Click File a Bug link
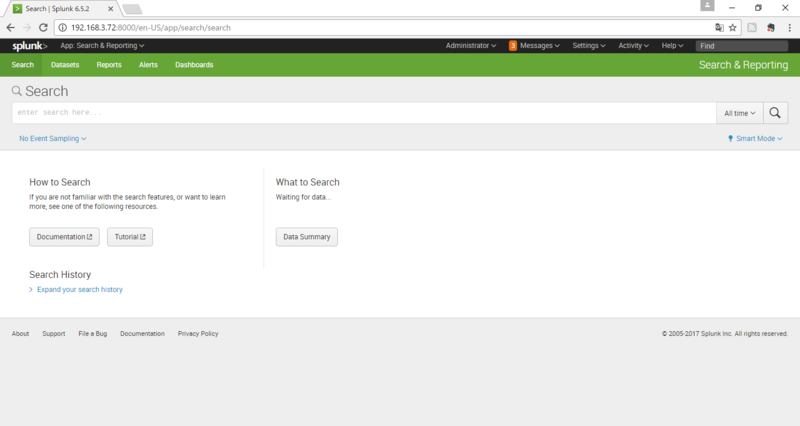The image size is (800, 426). click(93, 334)
